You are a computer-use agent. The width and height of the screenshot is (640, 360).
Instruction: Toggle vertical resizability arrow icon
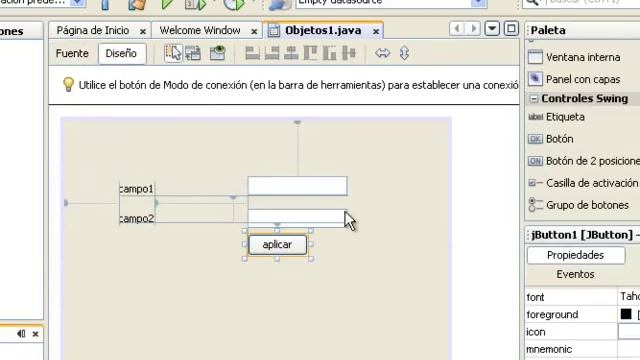[404, 53]
